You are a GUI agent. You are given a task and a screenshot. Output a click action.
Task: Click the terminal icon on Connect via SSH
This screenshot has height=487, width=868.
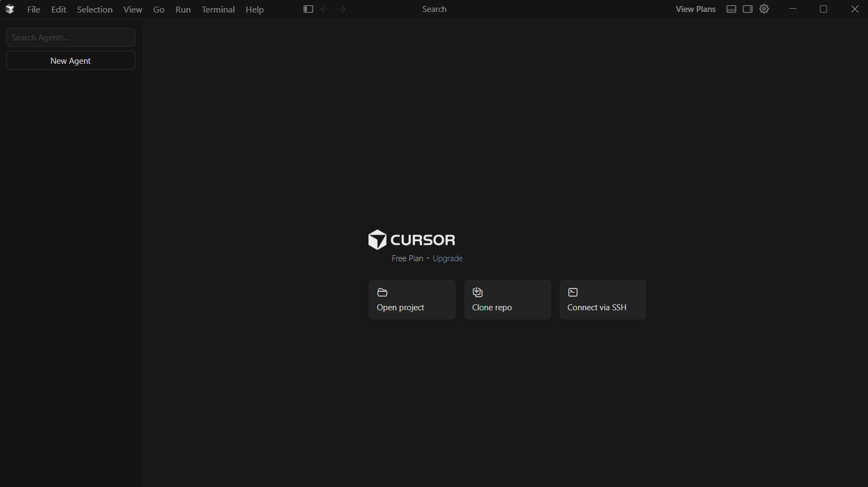click(x=573, y=292)
